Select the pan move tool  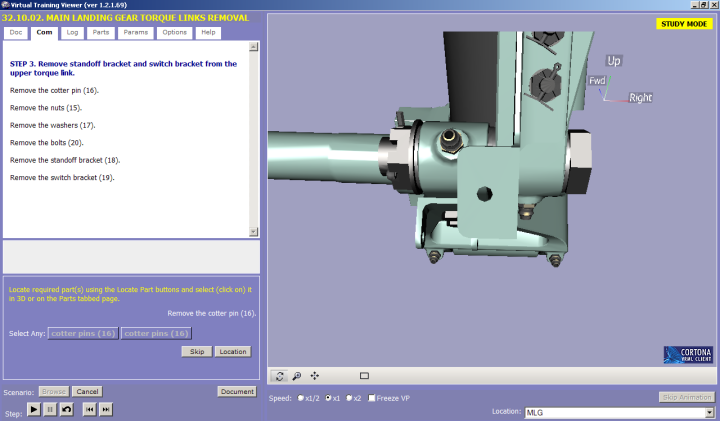pos(315,376)
